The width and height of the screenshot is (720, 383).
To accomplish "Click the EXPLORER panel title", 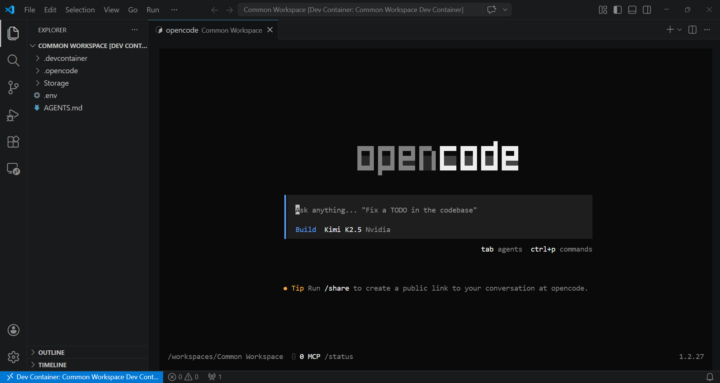I will 52,30.
